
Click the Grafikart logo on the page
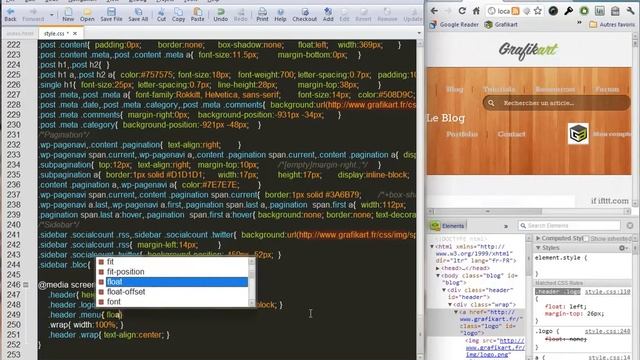[528, 51]
